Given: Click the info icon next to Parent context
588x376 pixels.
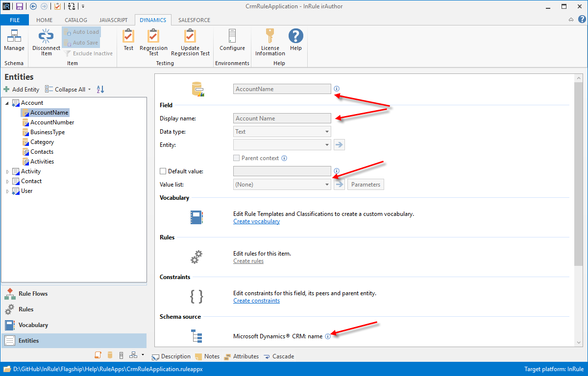Looking at the screenshot, I should click(x=284, y=158).
